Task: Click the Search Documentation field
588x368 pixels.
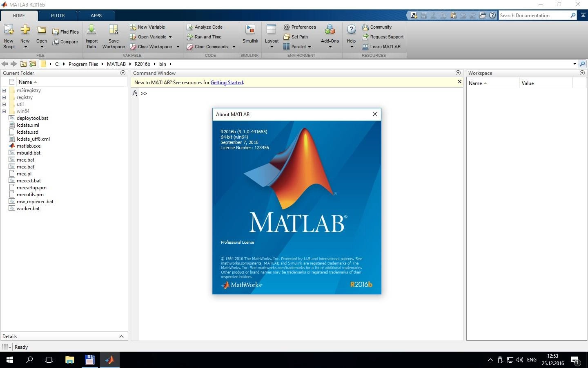Action: (534, 16)
